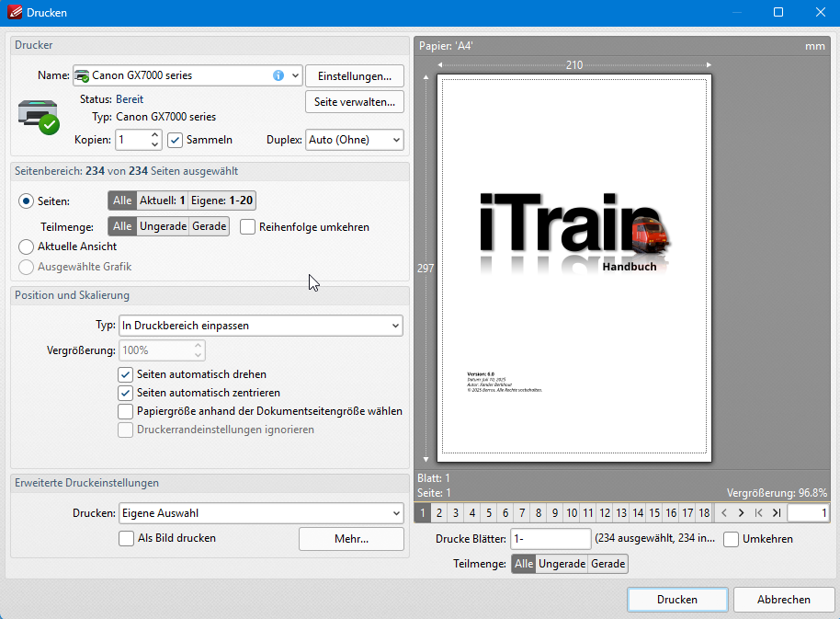Screen dimensions: 840x619
Task: Click the iTrain cover page preview
Action: click(574, 268)
